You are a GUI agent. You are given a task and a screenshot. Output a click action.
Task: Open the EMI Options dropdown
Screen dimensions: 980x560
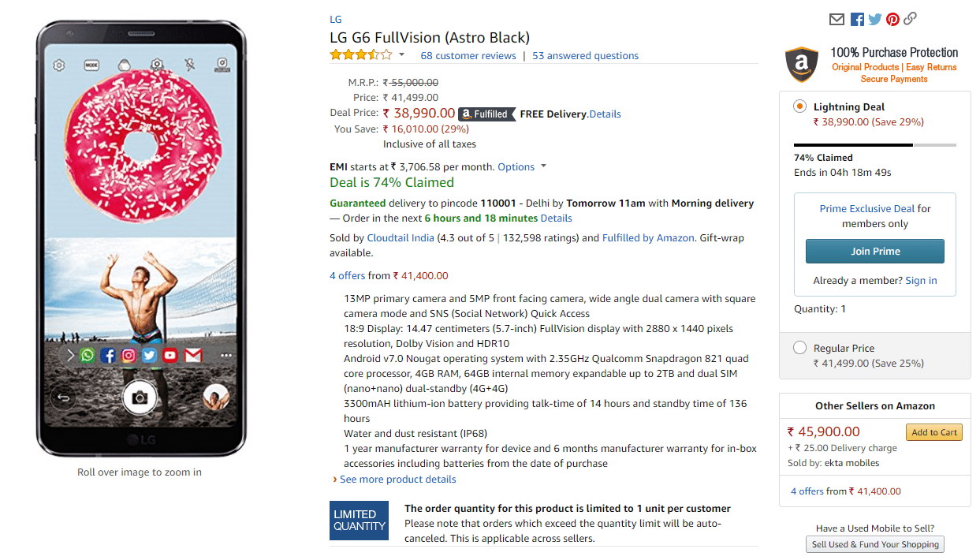click(x=522, y=167)
